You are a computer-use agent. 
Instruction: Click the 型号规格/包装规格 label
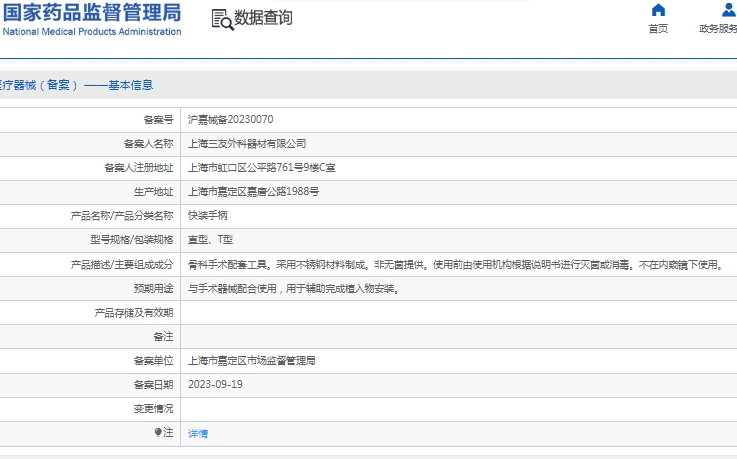tap(132, 240)
